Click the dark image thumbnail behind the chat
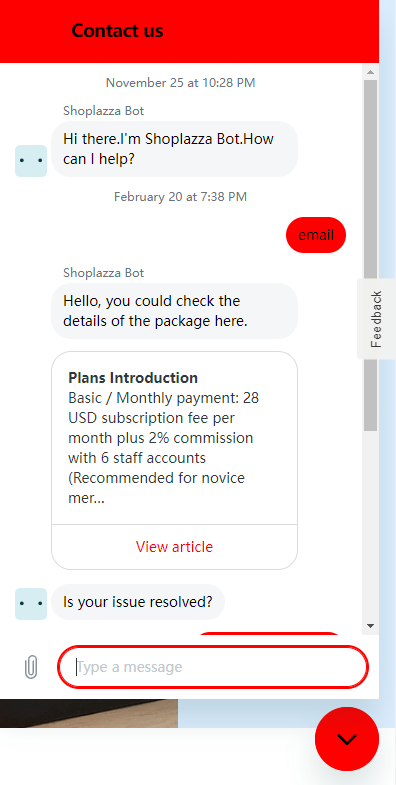The height and width of the screenshot is (785, 396). click(89, 713)
